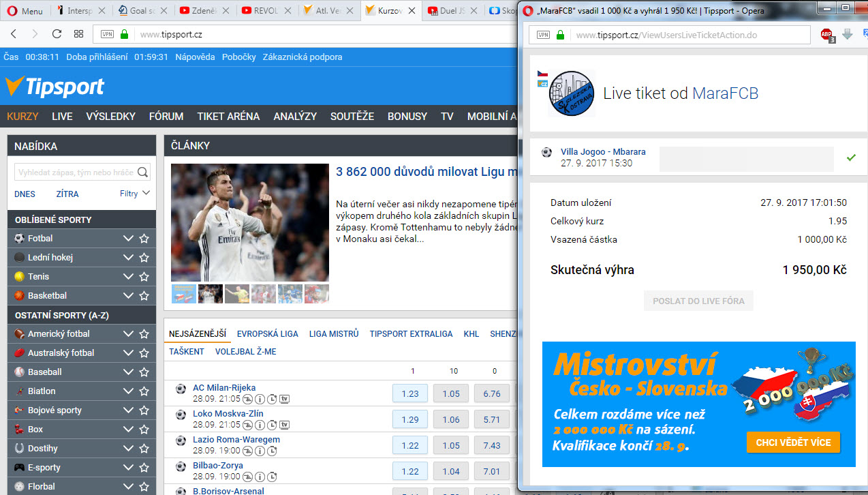Select odds 5.71 for Loko Moskva-Zlín
This screenshot has width=868, height=495.
[492, 419]
